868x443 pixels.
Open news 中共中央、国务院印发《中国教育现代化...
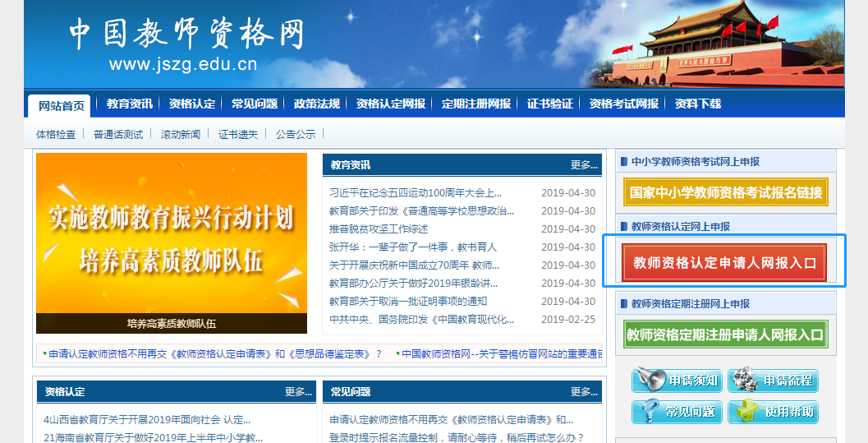421,320
